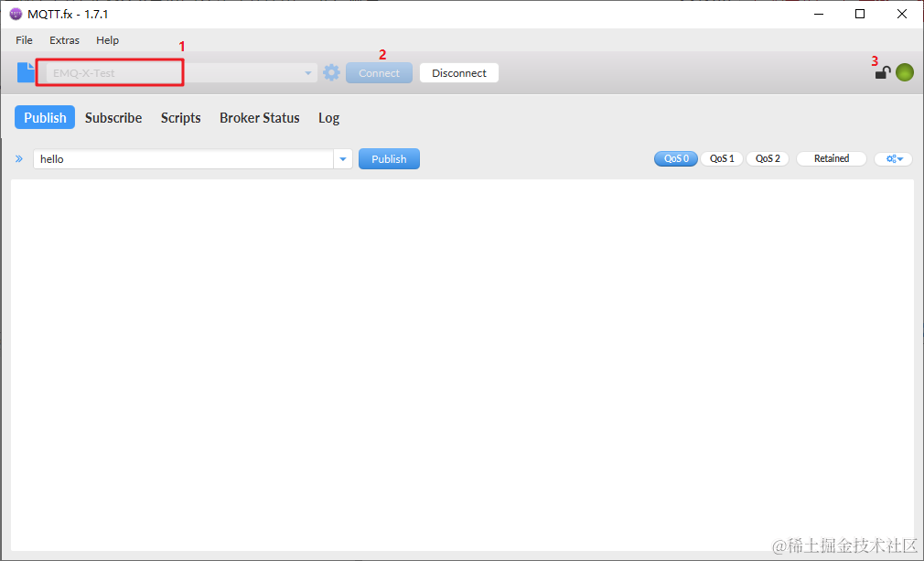The image size is (924, 561).
Task: Close the MQTT.fx window
Action: point(902,14)
